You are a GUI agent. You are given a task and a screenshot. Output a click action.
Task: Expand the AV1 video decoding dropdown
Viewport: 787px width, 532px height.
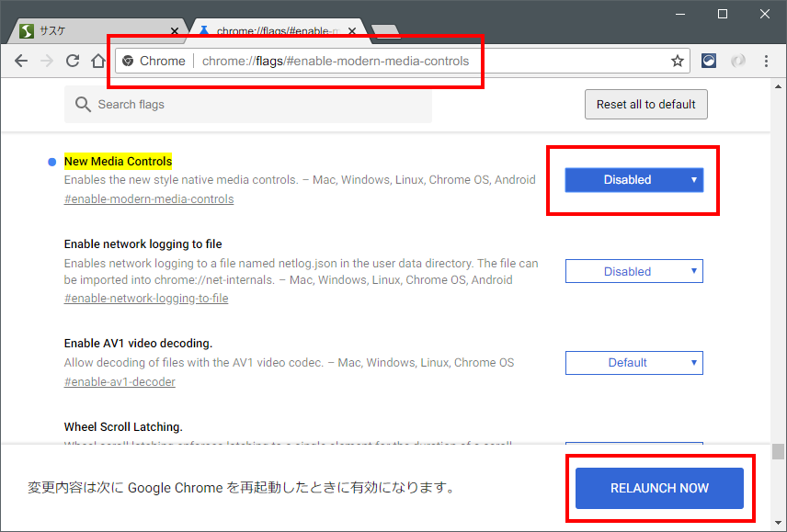click(633, 363)
